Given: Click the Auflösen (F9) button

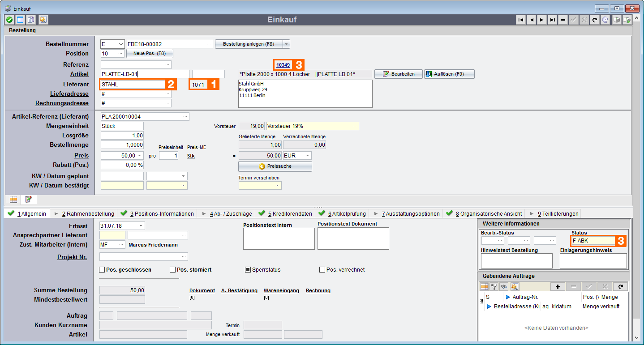Looking at the screenshot, I should coord(449,74).
